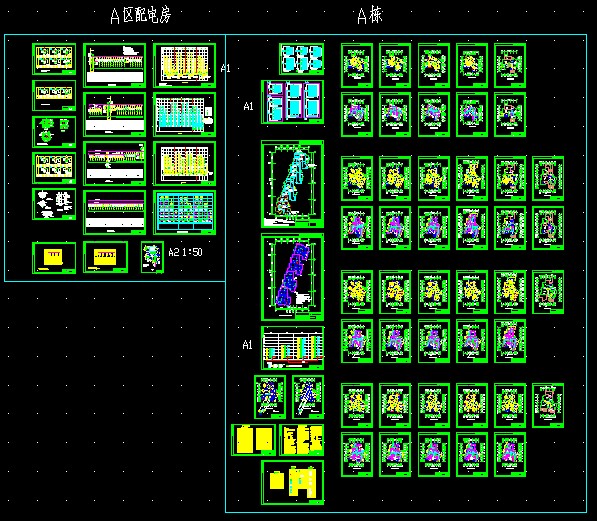Image resolution: width=597 pixels, height=521 pixels.
Task: Open the site plan with cyan buildings
Action: click(292, 184)
